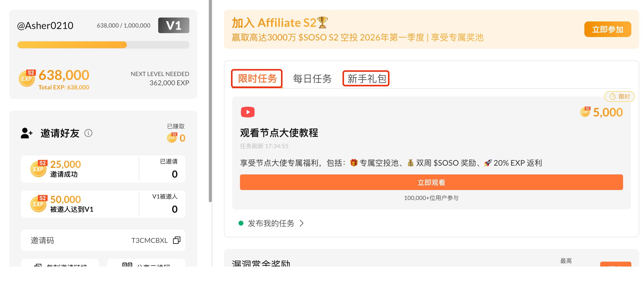Click the YouTube play icon on task card
The height and width of the screenshot is (286, 644).
click(248, 112)
